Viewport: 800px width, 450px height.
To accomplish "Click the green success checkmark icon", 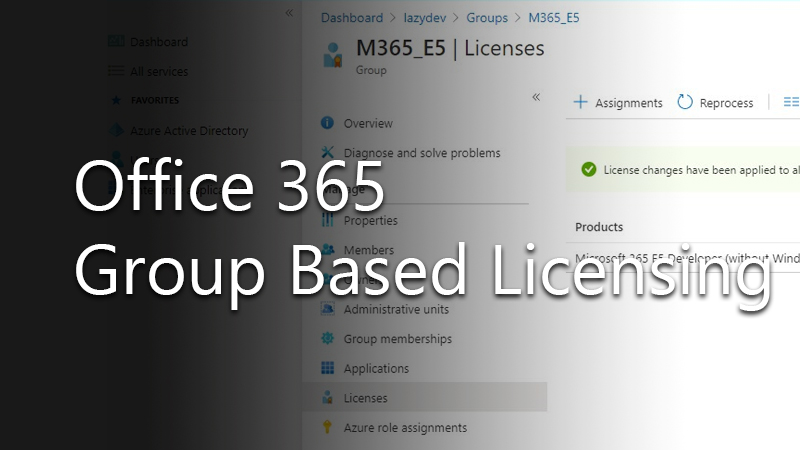I will (588, 169).
